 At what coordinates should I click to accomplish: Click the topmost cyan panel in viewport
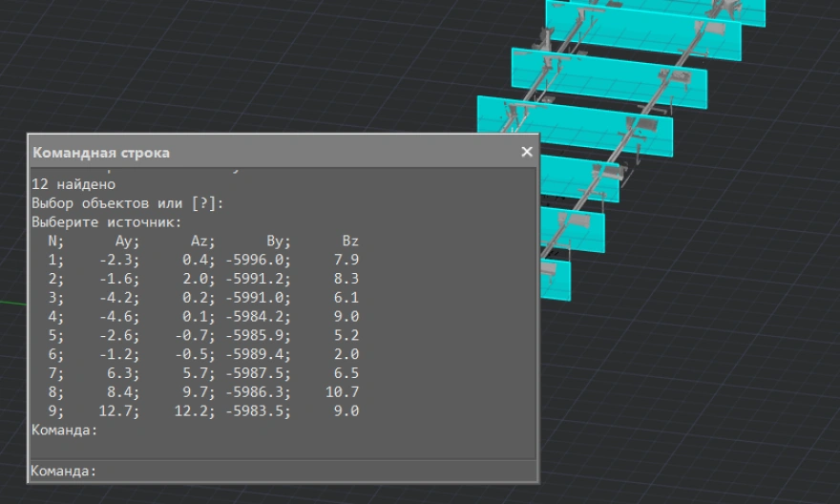tap(659, 8)
